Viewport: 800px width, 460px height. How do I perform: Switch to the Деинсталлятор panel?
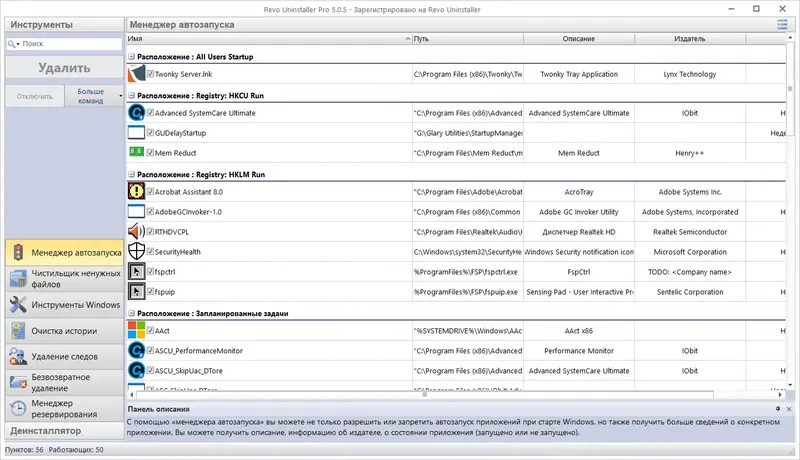pos(64,431)
